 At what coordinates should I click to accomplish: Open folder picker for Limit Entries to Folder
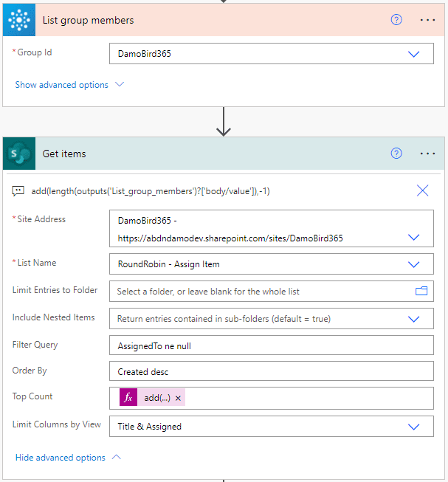pyautogui.click(x=421, y=292)
